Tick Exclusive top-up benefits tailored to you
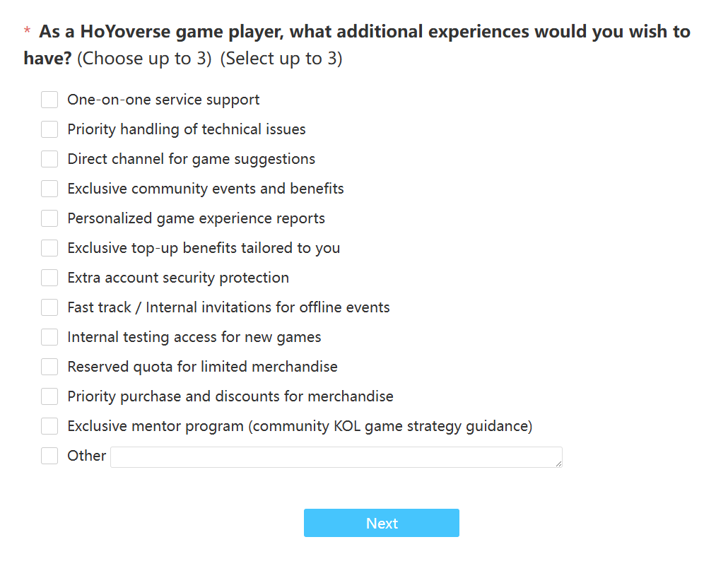This screenshot has width=728, height=566. coord(49,248)
